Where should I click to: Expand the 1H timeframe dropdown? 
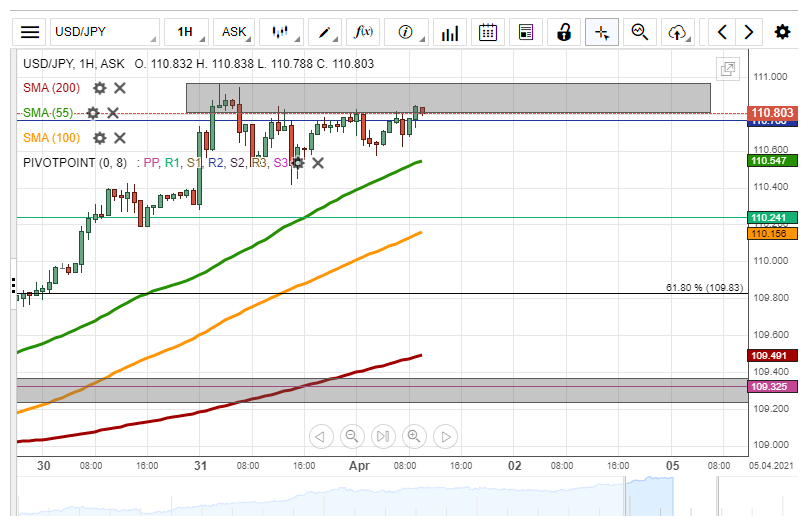tap(185, 32)
